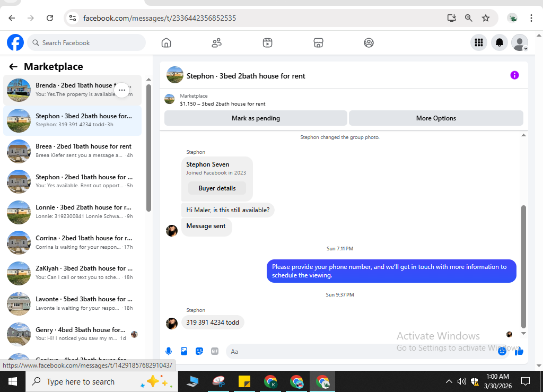Image resolution: width=543 pixels, height=392 pixels.
Task: Select Stephon 3bed 2bath house conversation
Action: [72, 120]
